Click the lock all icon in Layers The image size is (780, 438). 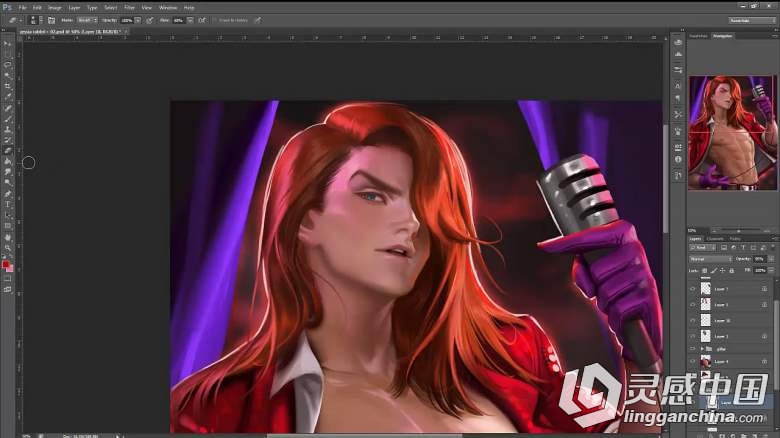click(x=732, y=270)
